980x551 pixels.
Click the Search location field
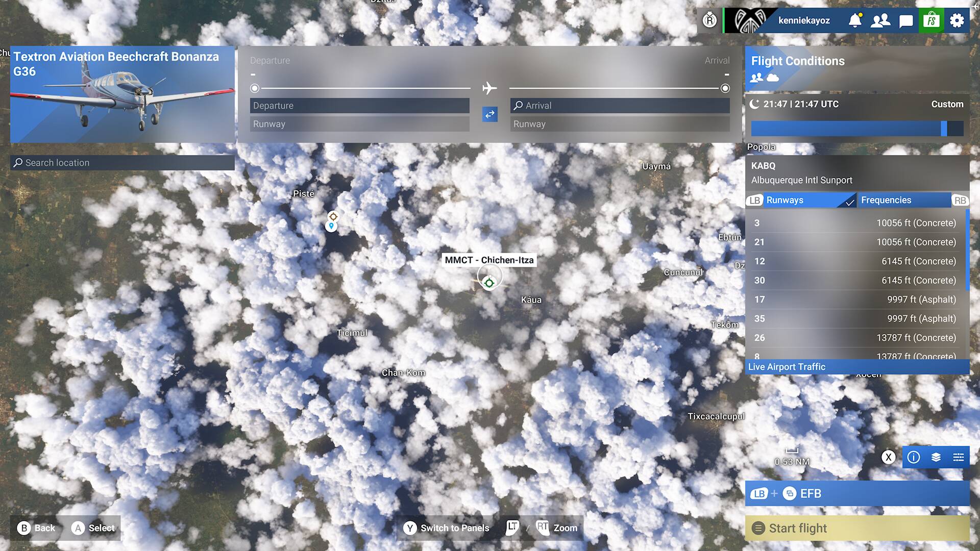(122, 163)
